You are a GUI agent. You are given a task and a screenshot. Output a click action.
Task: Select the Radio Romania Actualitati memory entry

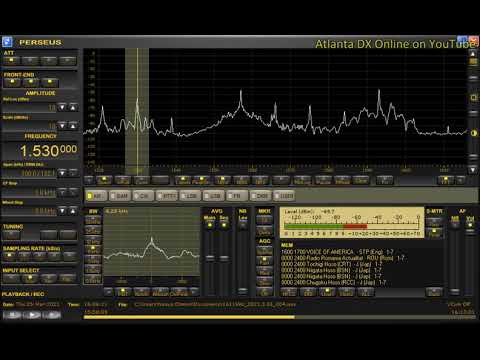[x=343, y=258]
